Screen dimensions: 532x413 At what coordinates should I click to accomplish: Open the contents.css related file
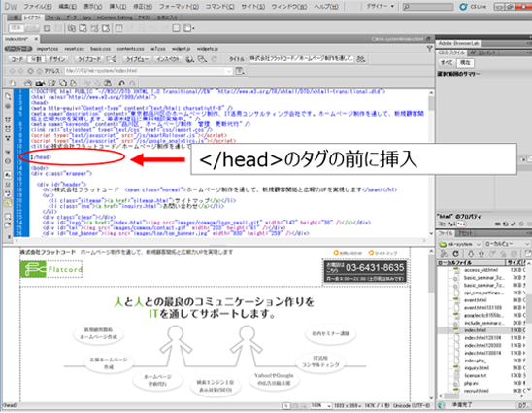130,49
